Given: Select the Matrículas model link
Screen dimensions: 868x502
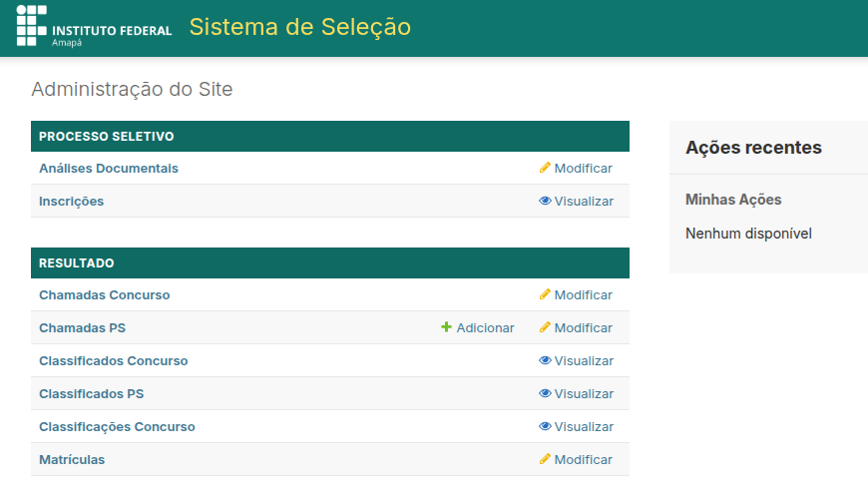Looking at the screenshot, I should click(x=72, y=459).
